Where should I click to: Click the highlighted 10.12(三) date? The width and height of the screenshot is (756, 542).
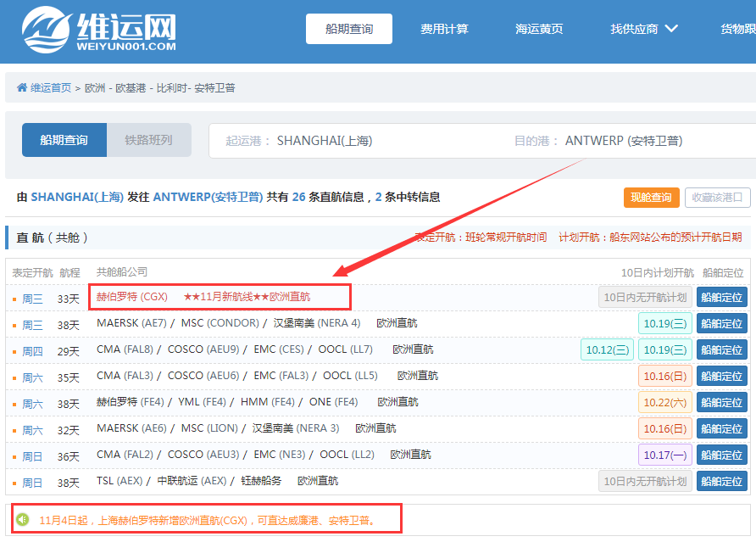pyautogui.click(x=607, y=349)
